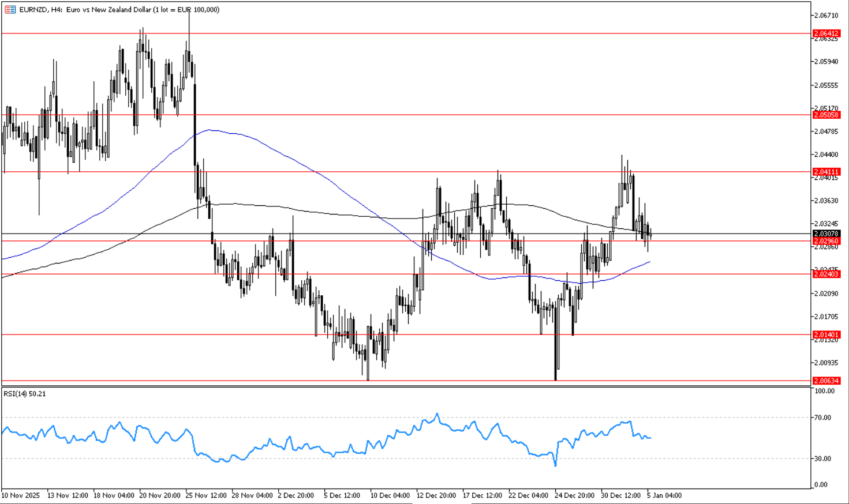The image size is (849, 504).
Task: Click the 5 Jan 04:00 time axis label
Action: coord(664,495)
